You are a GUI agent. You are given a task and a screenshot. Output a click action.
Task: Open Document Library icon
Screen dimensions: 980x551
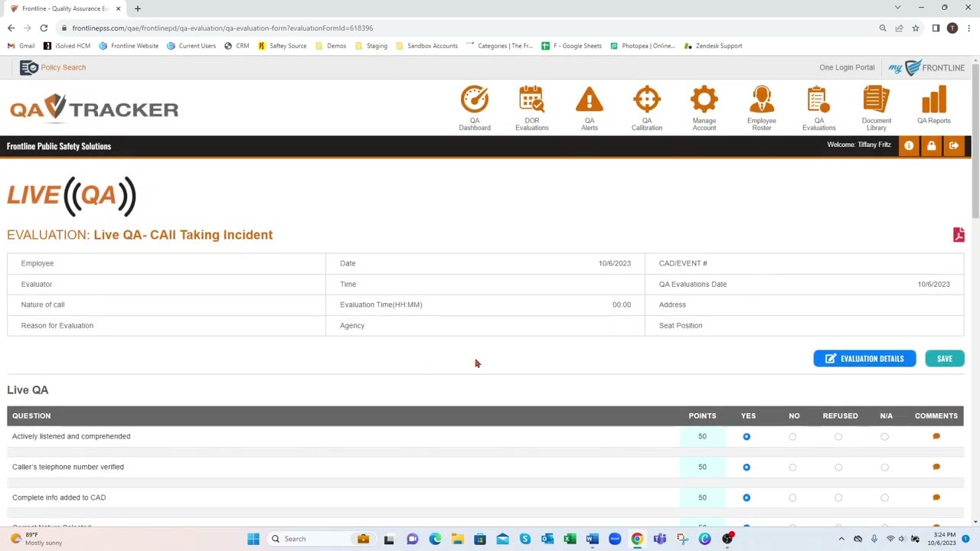[877, 99]
